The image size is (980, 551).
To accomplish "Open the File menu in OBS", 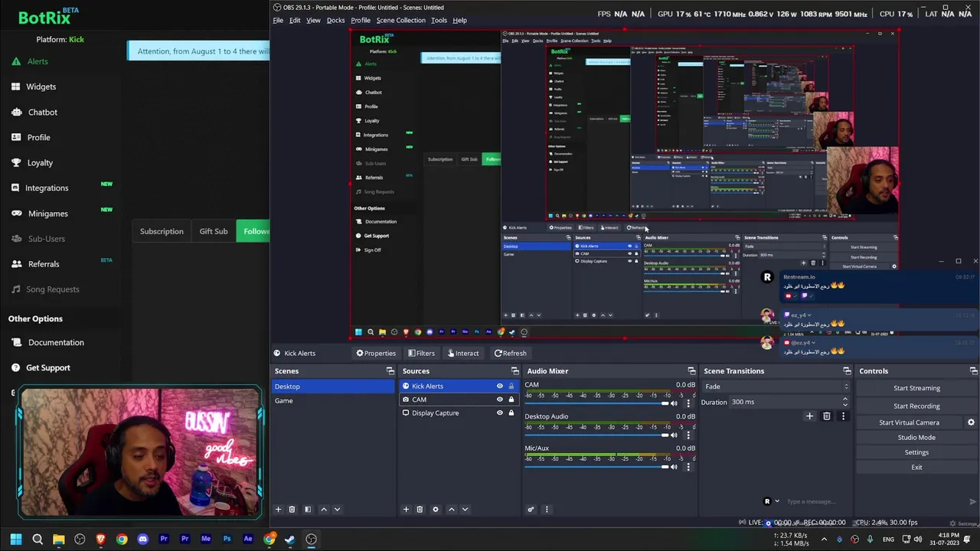I will click(278, 20).
